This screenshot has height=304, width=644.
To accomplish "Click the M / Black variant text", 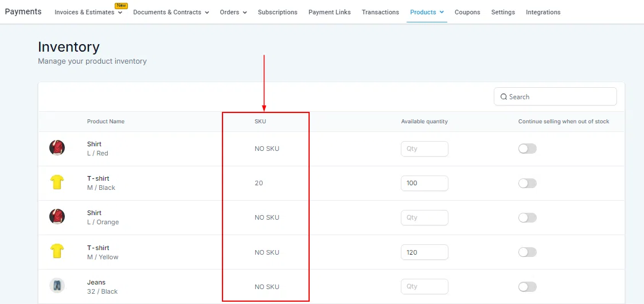I will [101, 188].
